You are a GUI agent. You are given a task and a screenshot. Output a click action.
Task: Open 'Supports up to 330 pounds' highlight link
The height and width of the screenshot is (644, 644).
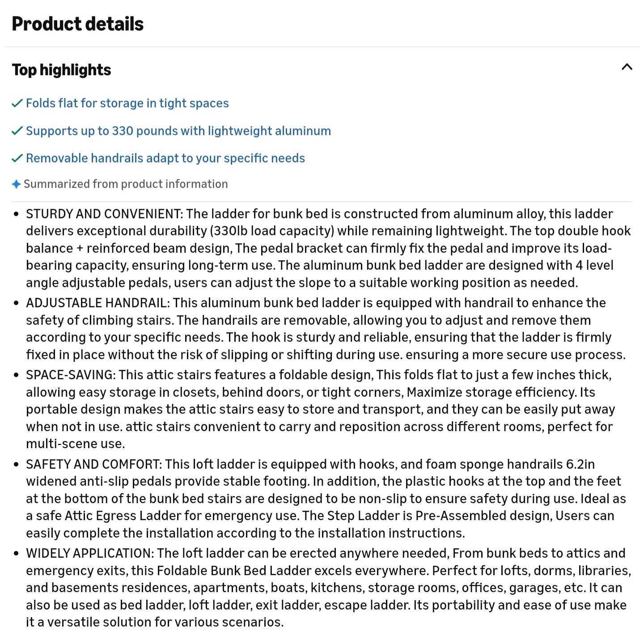click(178, 131)
